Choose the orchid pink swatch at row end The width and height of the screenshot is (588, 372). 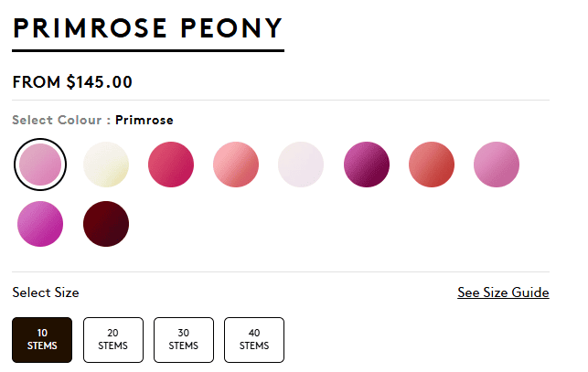[497, 165]
